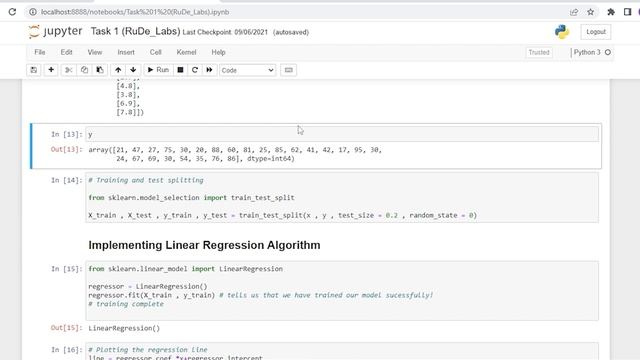Copy selected cells icon
This screenshot has width=640, height=360.
84,70
